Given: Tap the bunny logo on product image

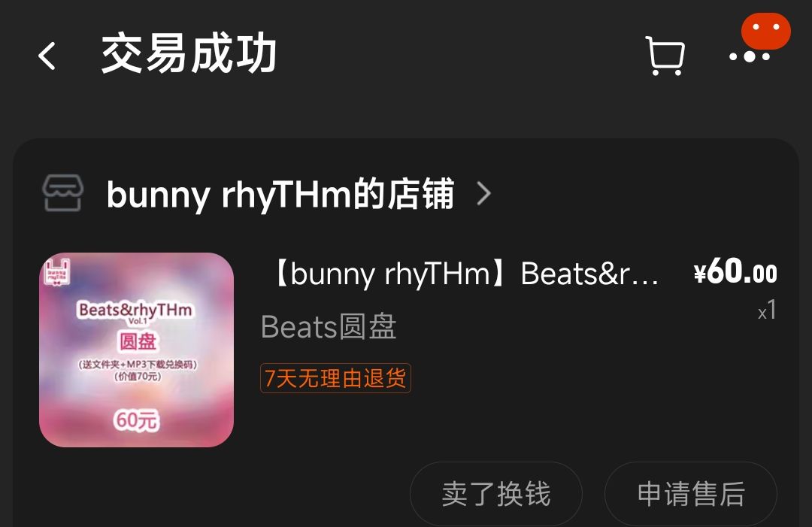Looking at the screenshot, I should click(x=57, y=272).
